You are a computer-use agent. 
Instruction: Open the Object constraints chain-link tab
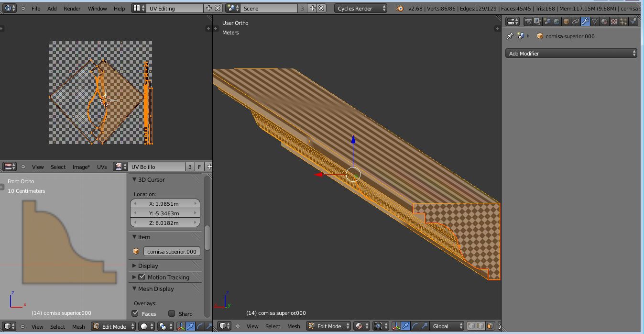click(x=576, y=22)
